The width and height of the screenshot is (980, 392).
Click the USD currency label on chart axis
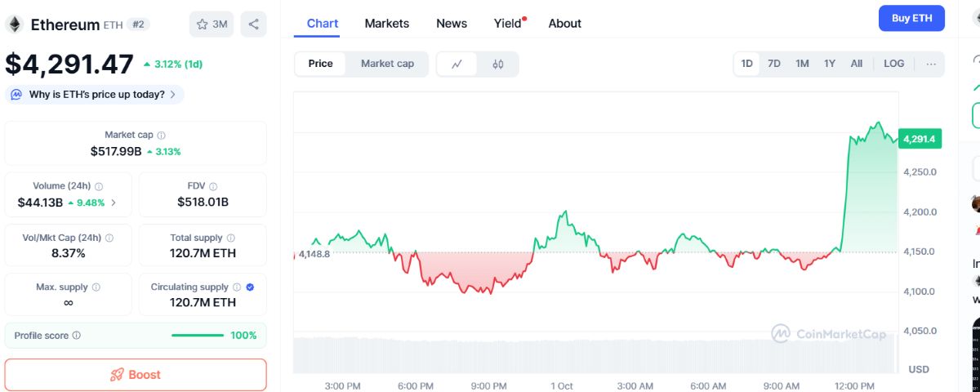919,369
